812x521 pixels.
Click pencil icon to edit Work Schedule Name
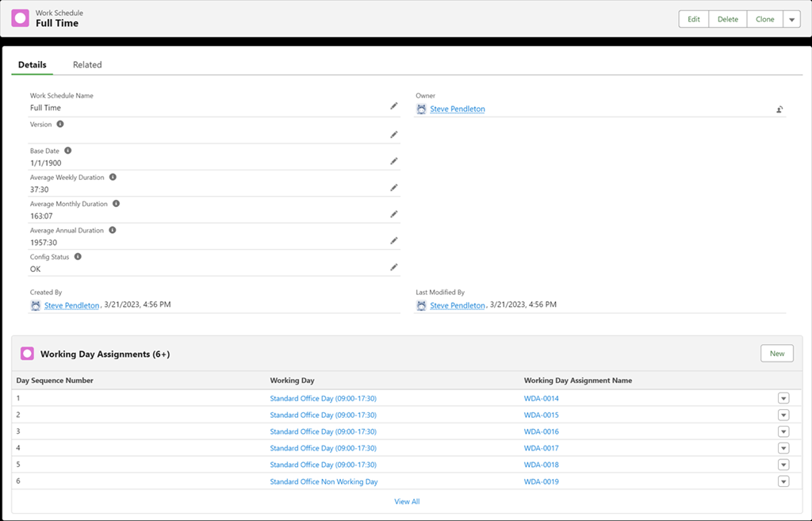[x=393, y=106]
